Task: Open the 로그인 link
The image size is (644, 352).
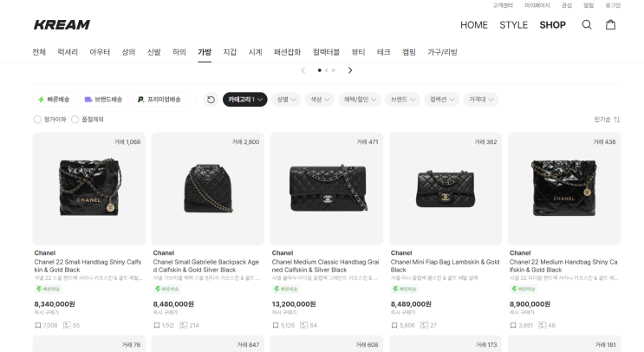Action: (x=613, y=5)
